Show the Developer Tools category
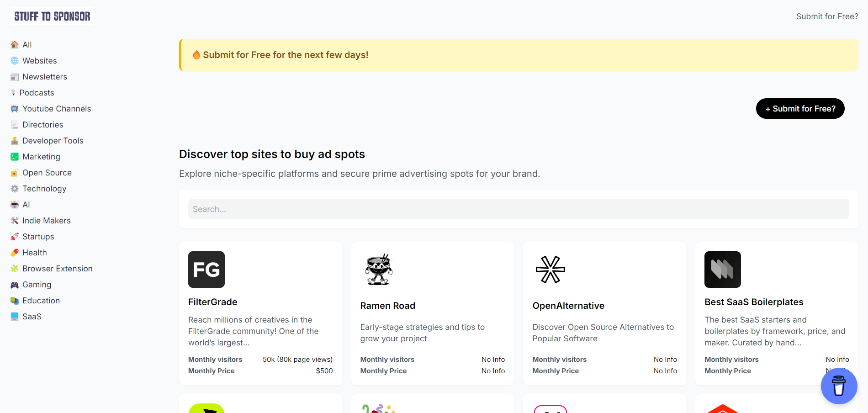The height and width of the screenshot is (413, 868). pos(53,141)
